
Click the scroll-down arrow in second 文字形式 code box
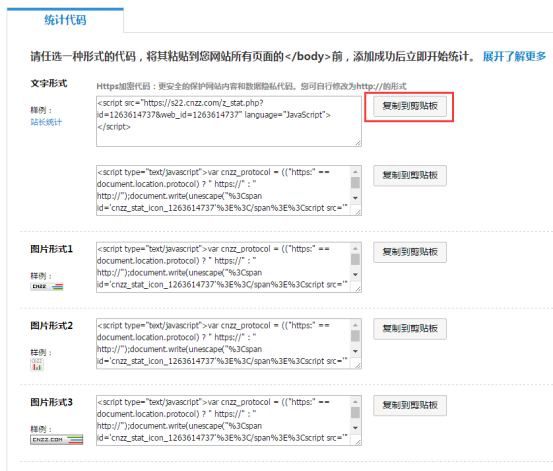coord(356,198)
